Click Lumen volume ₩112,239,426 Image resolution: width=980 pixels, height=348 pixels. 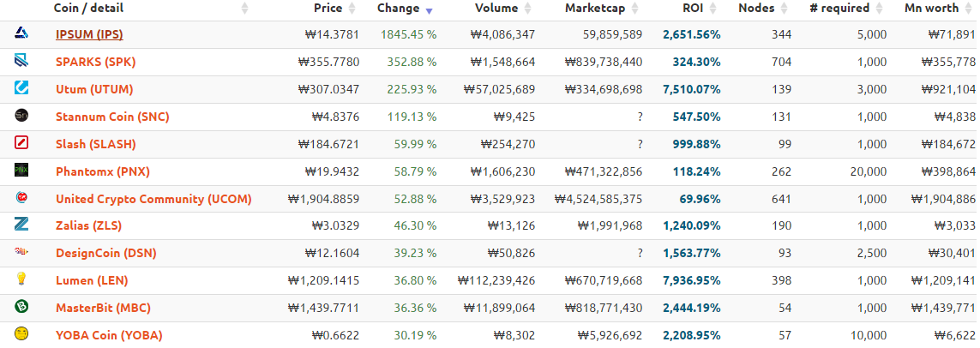pos(496,280)
